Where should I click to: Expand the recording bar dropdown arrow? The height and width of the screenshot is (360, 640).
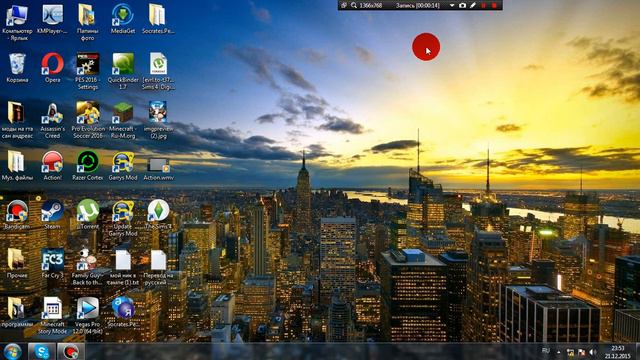pos(452,5)
